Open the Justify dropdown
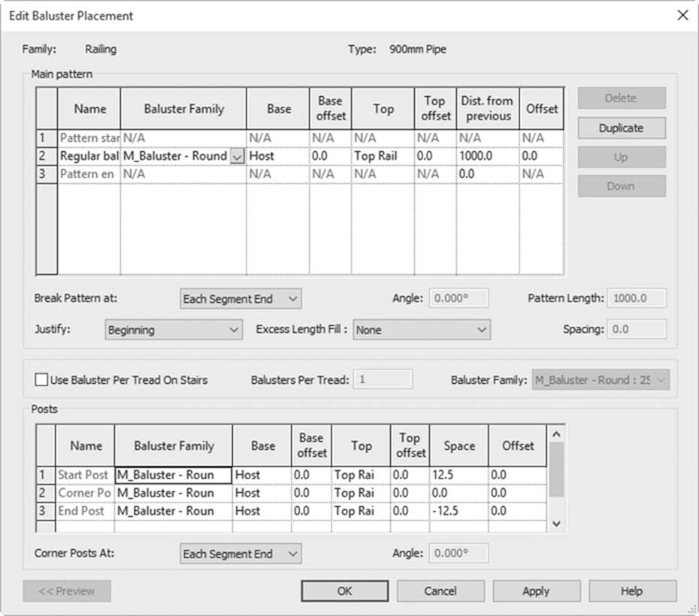The height and width of the screenshot is (616, 699). pos(174,330)
